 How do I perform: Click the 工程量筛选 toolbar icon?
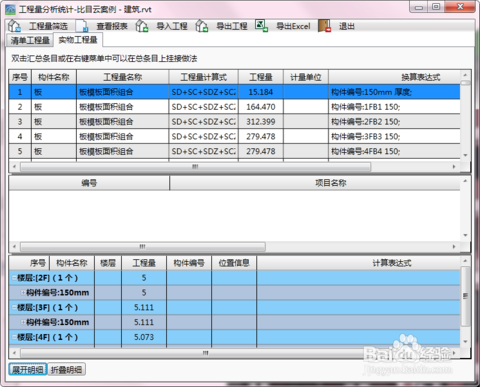pyautogui.click(x=14, y=26)
